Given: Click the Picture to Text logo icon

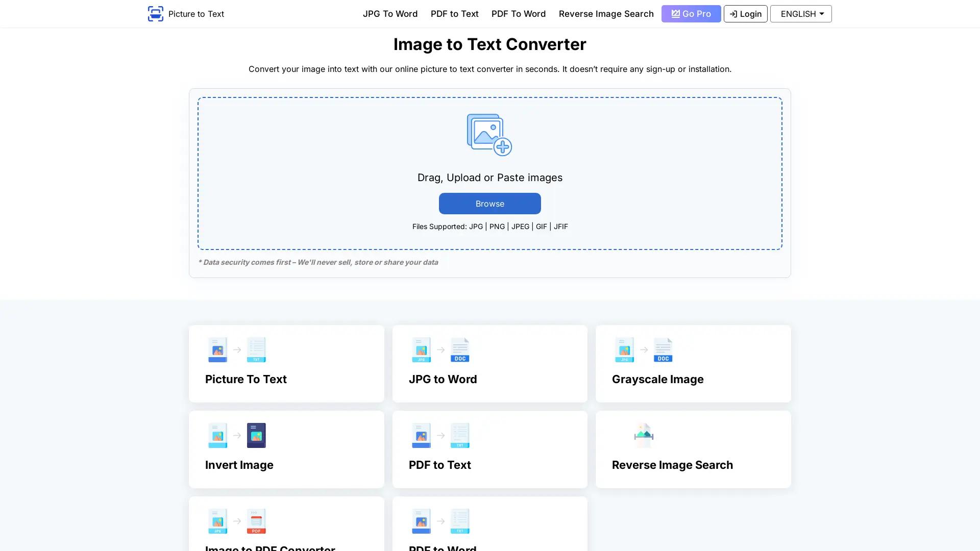Looking at the screenshot, I should [155, 14].
